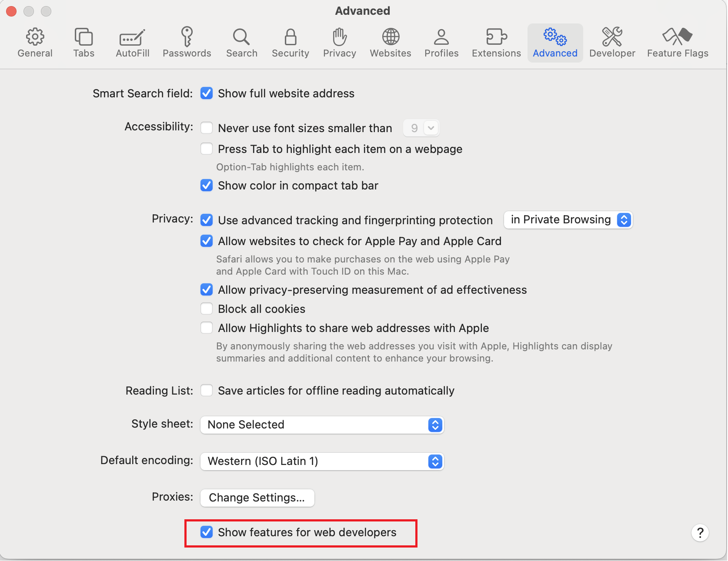Image resolution: width=728 pixels, height=561 pixels.
Task: Switch to the AutoFill tab label
Action: click(x=132, y=53)
